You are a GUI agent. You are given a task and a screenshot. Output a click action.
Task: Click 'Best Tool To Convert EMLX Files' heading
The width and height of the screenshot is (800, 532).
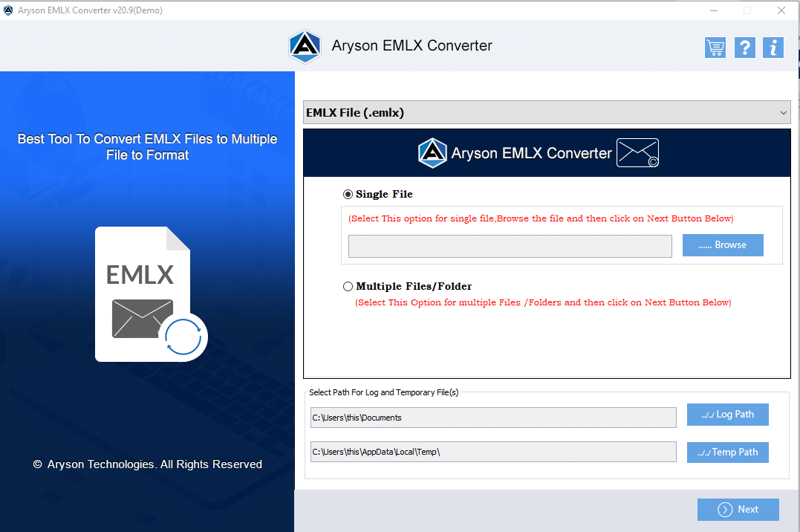(148, 146)
